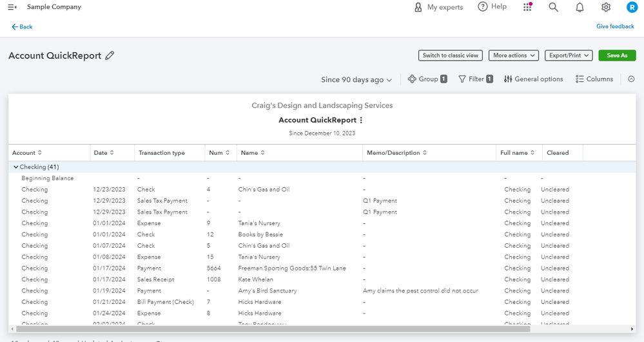644x342 pixels.
Task: Click the horizontal scrollbar of the report
Action: click(x=271, y=328)
